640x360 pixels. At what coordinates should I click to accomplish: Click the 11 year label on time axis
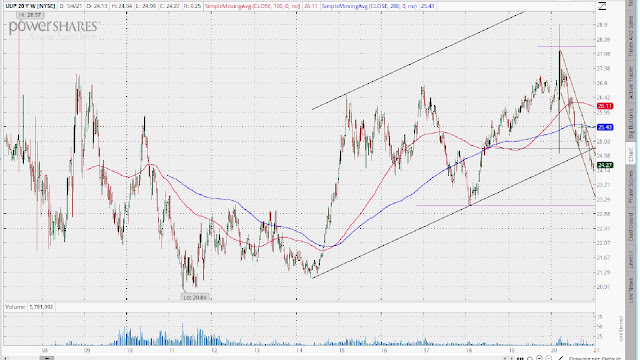[172, 350]
